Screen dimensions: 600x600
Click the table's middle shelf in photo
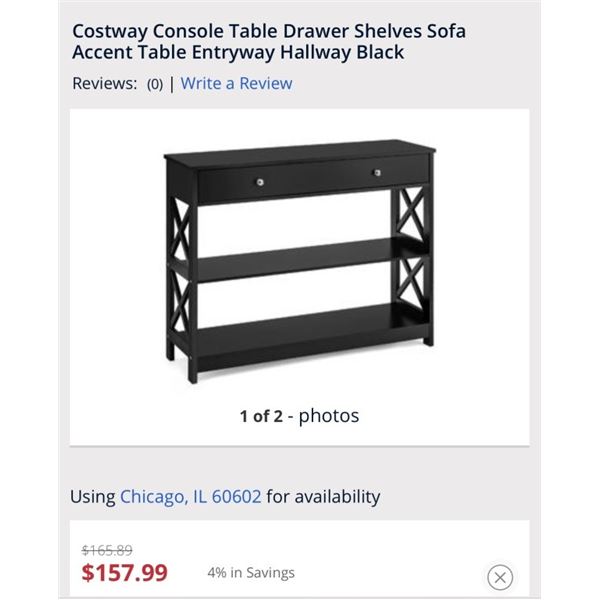[295, 262]
